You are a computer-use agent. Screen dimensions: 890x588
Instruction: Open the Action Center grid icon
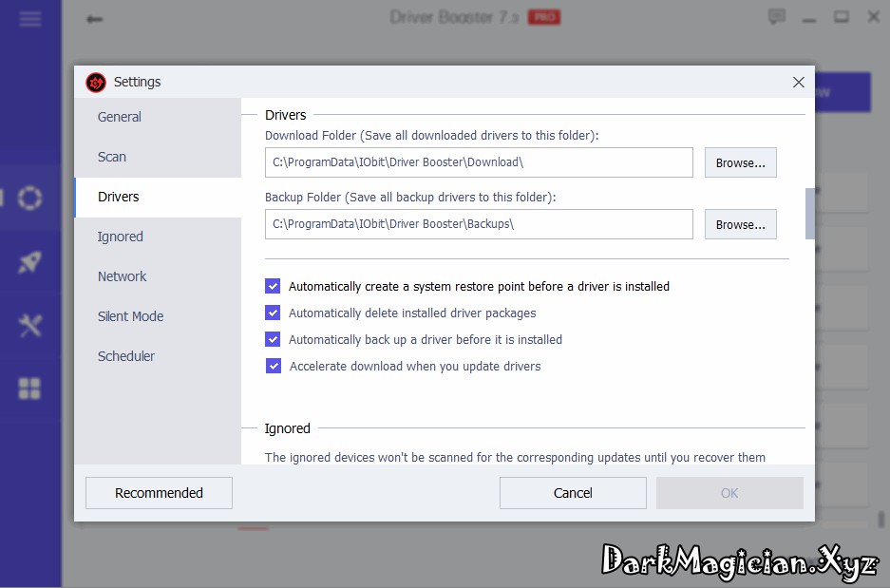coord(29,389)
